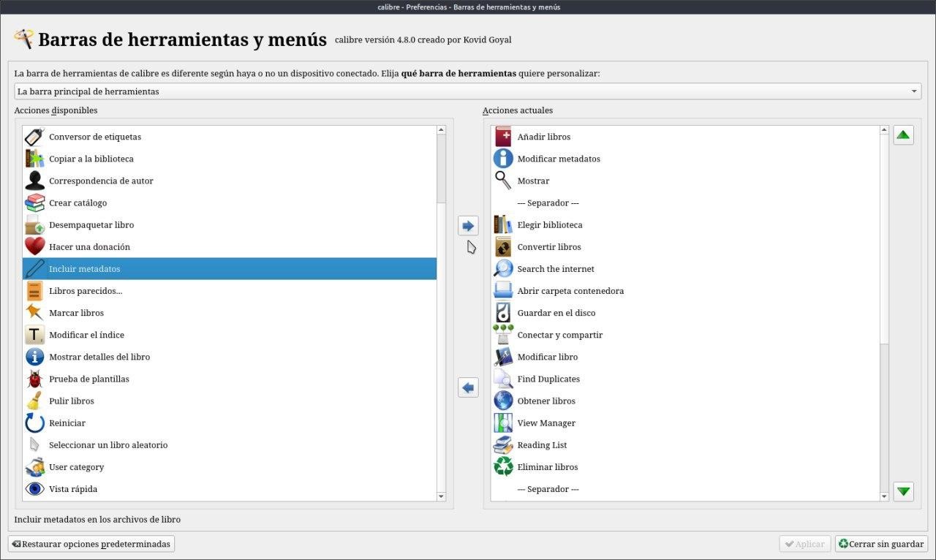Image resolution: width=936 pixels, height=560 pixels.
Task: Select the Mostrar detalles del libro info icon
Action: click(34, 357)
